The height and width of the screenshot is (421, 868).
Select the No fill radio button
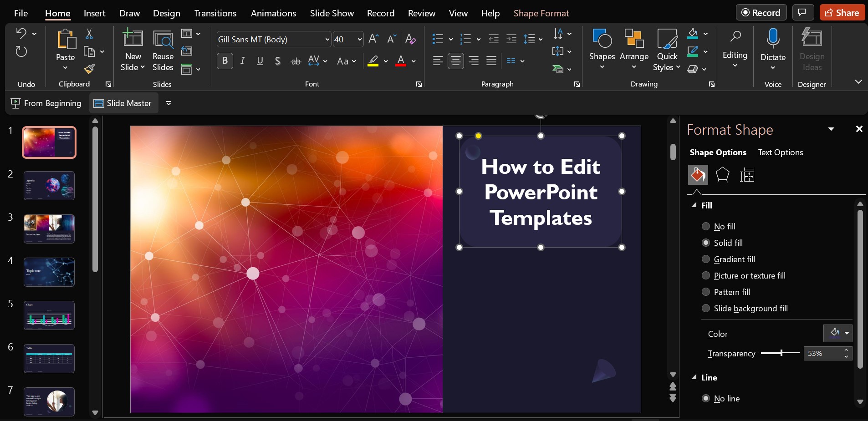click(x=706, y=226)
